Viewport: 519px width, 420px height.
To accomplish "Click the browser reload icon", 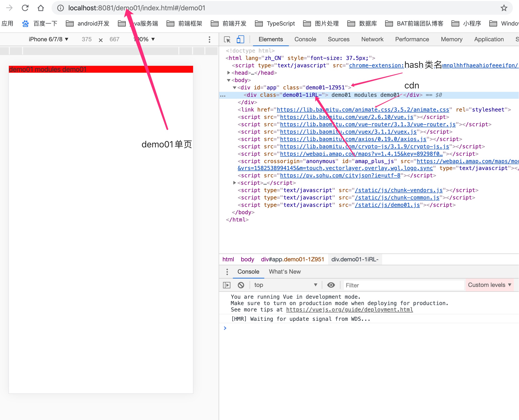I will click(x=25, y=8).
